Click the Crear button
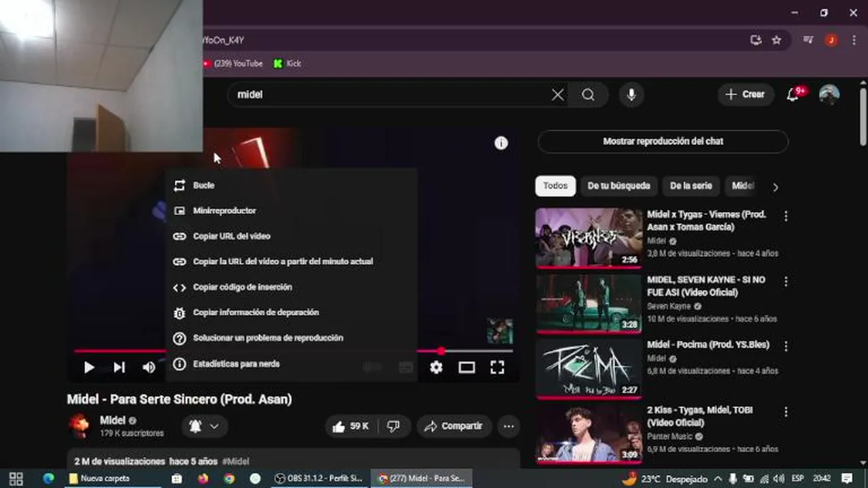 [x=745, y=95]
